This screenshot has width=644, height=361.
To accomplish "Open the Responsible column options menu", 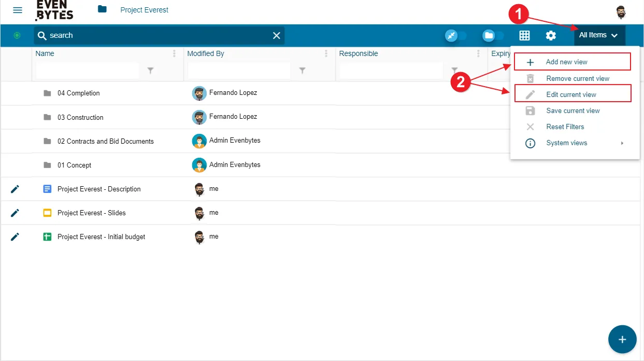I will coord(478,53).
